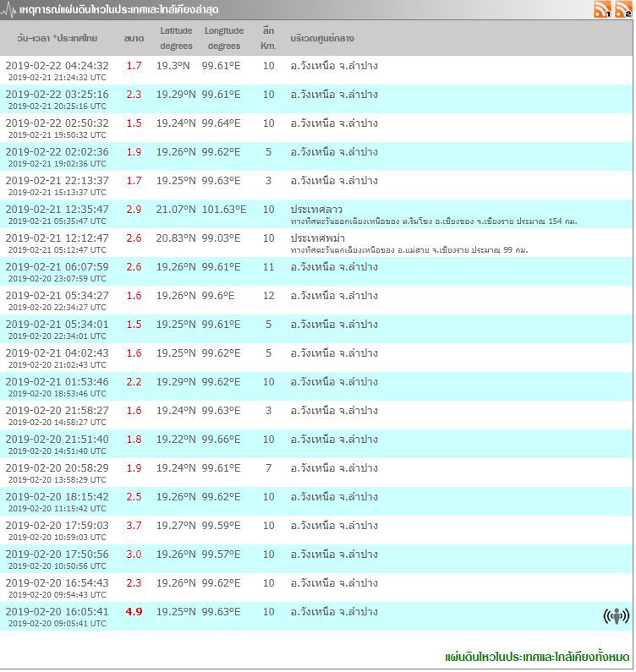The height and width of the screenshot is (672, 636).
Task: Open the all earthquakes link at bottom
Action: (537, 657)
